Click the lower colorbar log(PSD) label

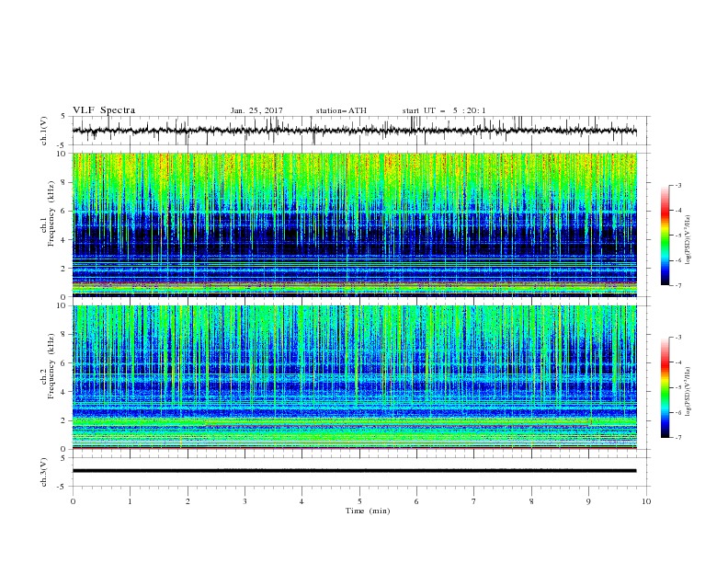pyautogui.click(x=688, y=392)
